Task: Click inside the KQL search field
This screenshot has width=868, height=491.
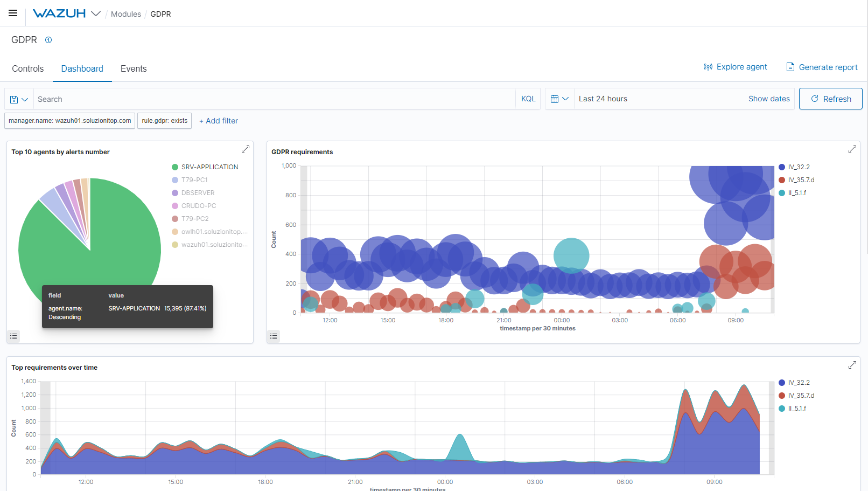Action: [215, 99]
